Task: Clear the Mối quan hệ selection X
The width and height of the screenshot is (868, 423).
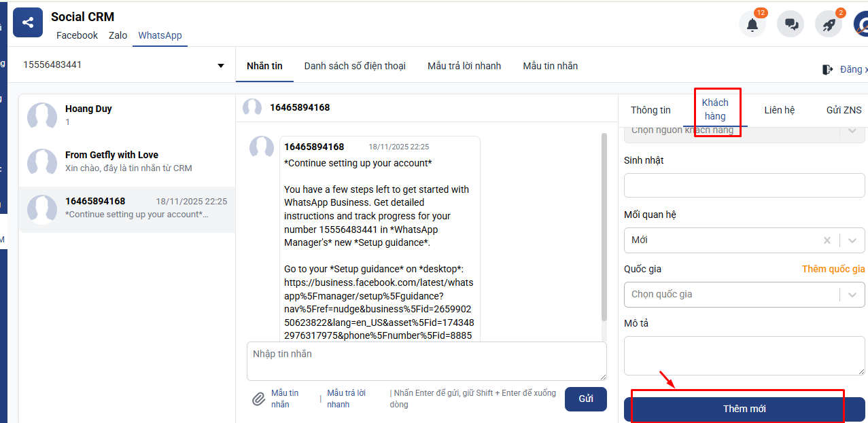Action: [x=827, y=240]
